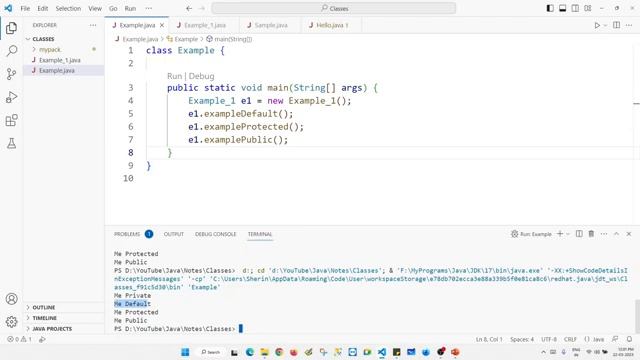Change indentation via Spaces: 4
This screenshot has height=360, width=640.
coord(522,339)
